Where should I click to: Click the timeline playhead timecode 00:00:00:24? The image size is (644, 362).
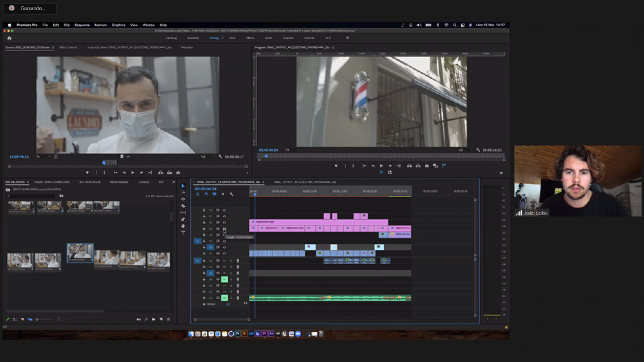pos(205,189)
